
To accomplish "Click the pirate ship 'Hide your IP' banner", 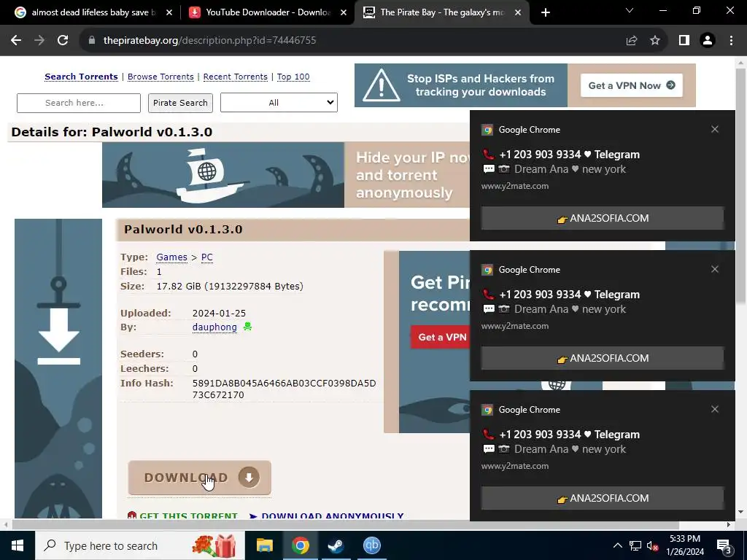I will click(286, 175).
